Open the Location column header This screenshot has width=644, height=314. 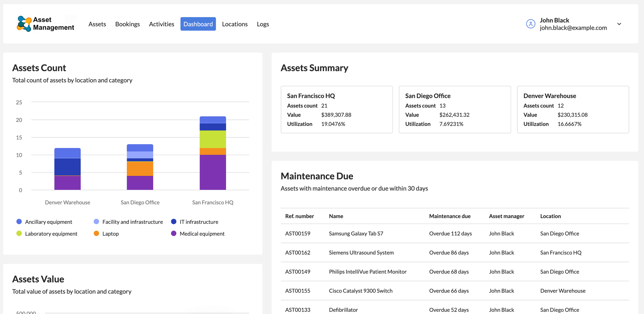coord(550,216)
